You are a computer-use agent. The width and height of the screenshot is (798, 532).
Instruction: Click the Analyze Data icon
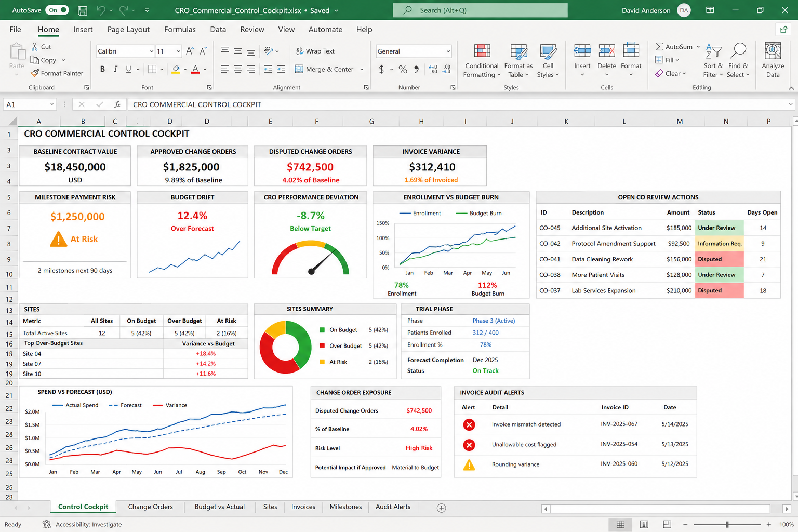point(773,51)
